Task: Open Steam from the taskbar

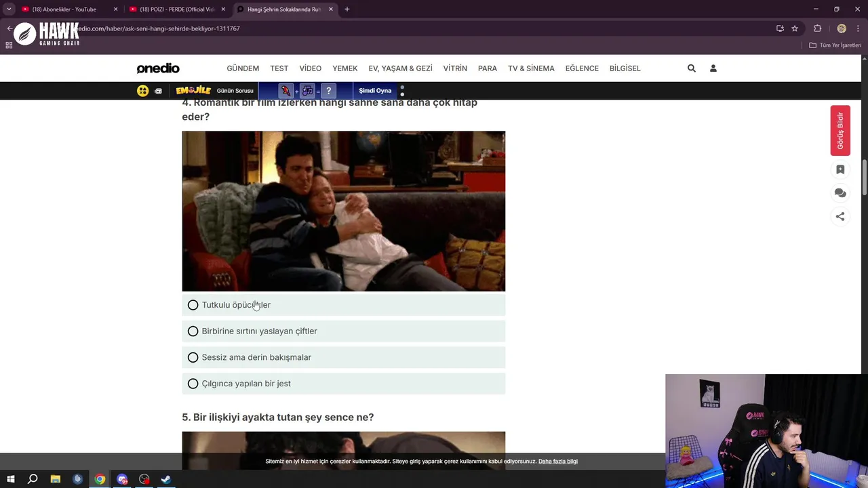Action: (166, 479)
